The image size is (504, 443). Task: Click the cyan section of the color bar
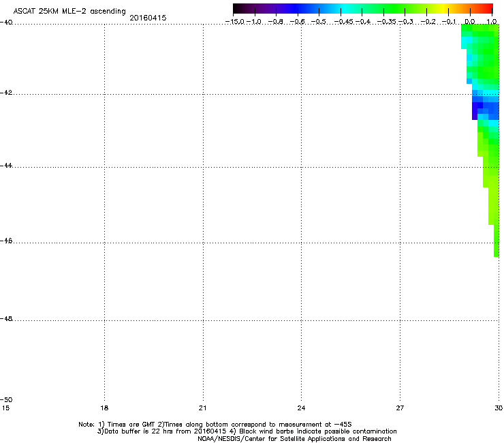(344, 8)
